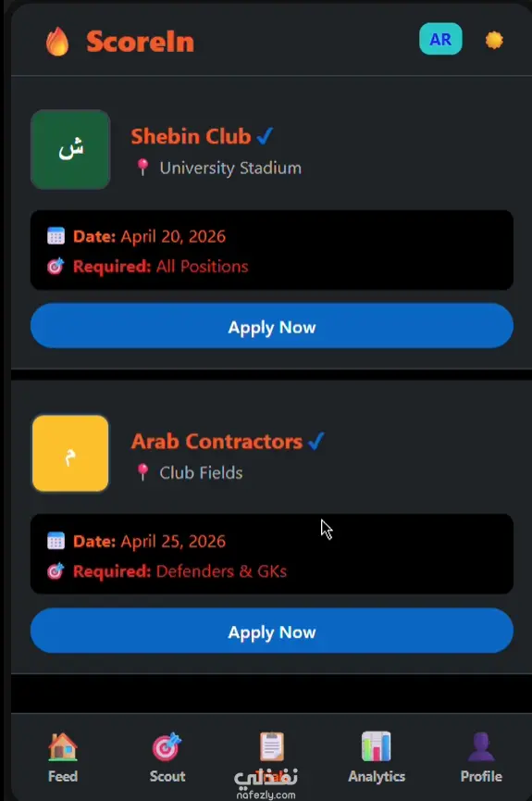Open the Profile tab
The height and width of the screenshot is (801, 532).
tap(481, 757)
